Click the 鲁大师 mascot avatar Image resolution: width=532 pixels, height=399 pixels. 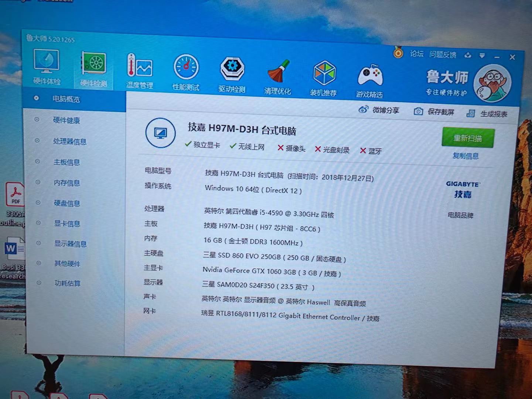(492, 83)
